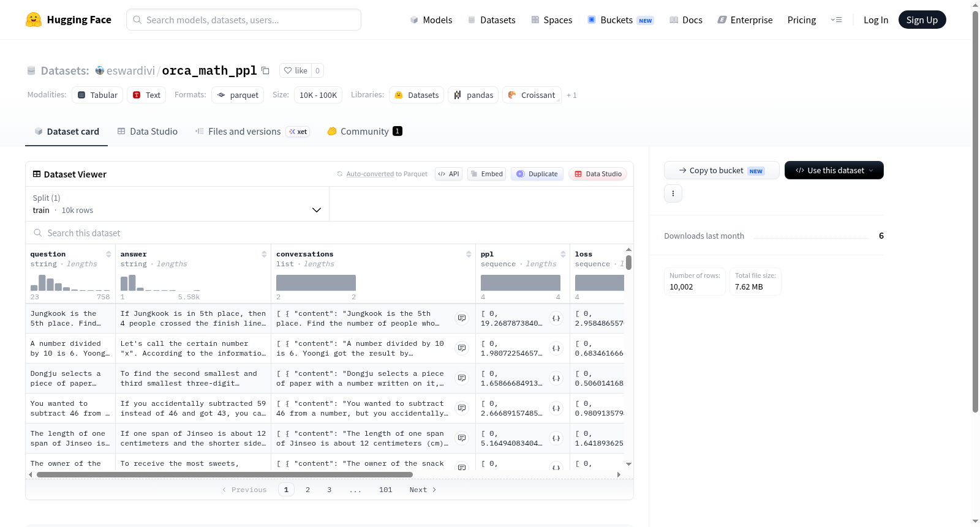Image resolution: width=980 pixels, height=527 pixels.
Task: Click the Embed button
Action: pyautogui.click(x=486, y=174)
